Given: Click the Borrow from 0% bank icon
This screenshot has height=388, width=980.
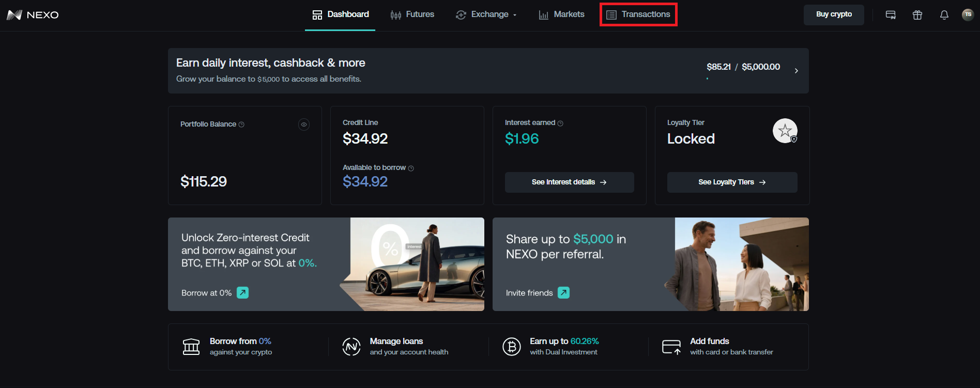Looking at the screenshot, I should pyautogui.click(x=191, y=347).
